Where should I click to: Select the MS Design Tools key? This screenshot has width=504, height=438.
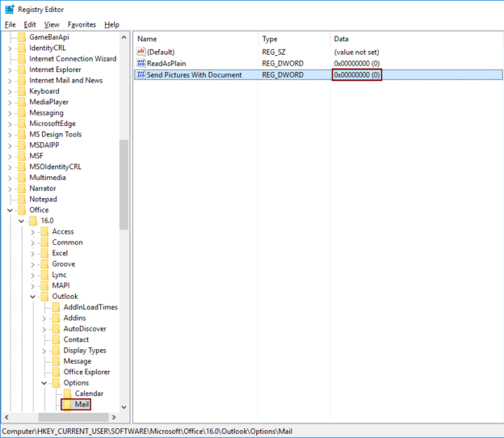55,134
